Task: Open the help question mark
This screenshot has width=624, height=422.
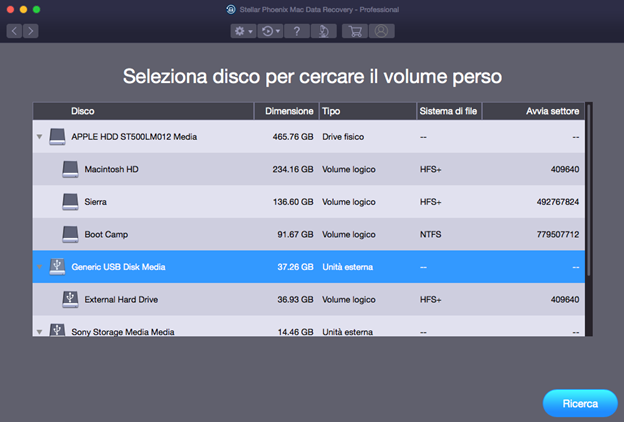Action: (297, 31)
